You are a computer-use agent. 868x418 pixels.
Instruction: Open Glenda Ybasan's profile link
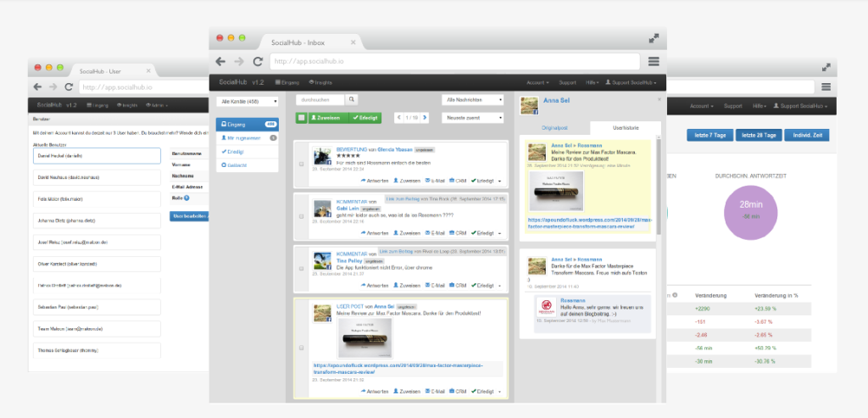[395, 149]
